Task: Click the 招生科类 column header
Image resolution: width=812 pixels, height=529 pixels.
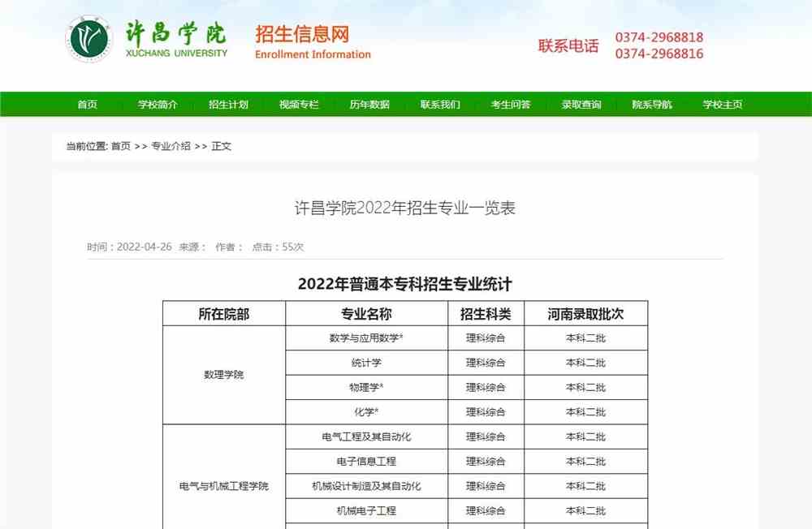Action: (x=486, y=314)
